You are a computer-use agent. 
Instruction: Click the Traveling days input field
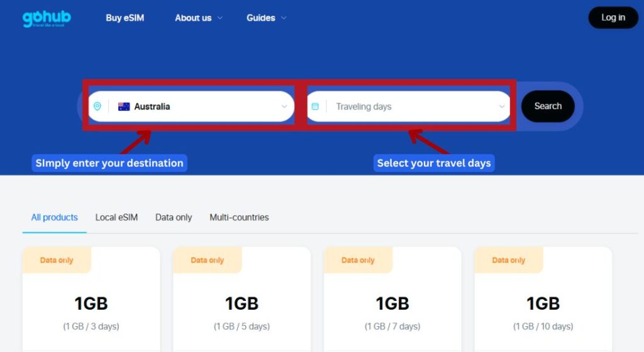pyautogui.click(x=409, y=106)
